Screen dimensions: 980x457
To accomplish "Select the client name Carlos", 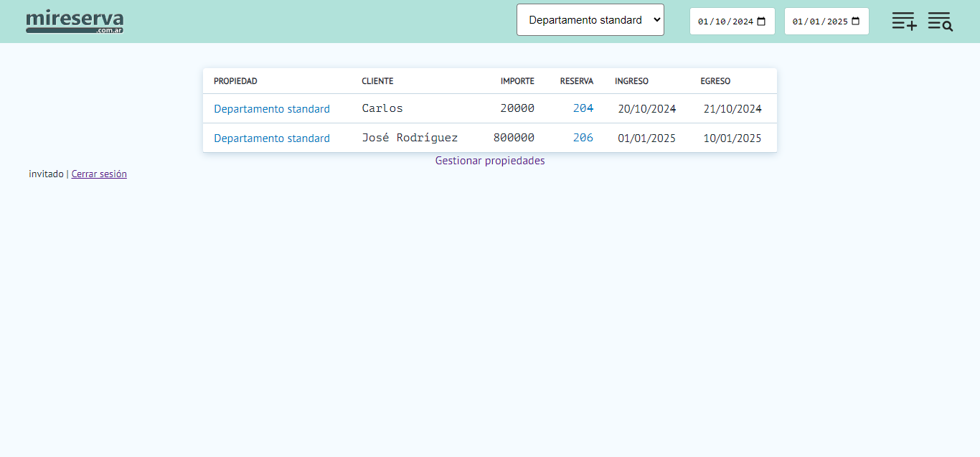I will point(382,108).
